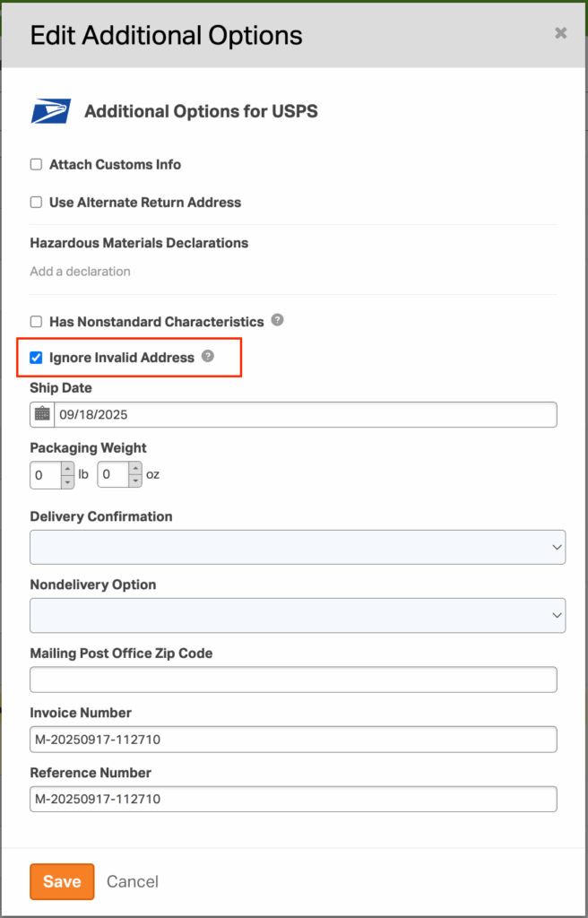Focus the Mailing Post Office Zip Code field
The width and height of the screenshot is (588, 918).
point(293,680)
